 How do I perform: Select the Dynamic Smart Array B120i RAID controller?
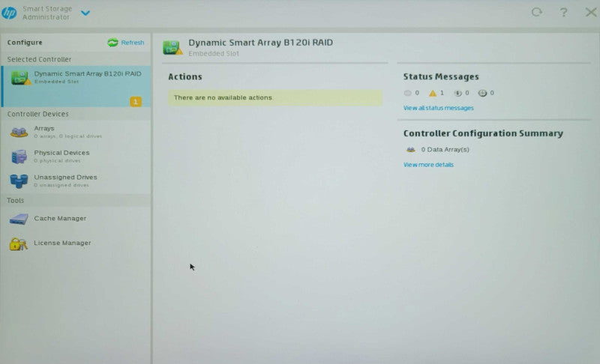[x=76, y=86]
